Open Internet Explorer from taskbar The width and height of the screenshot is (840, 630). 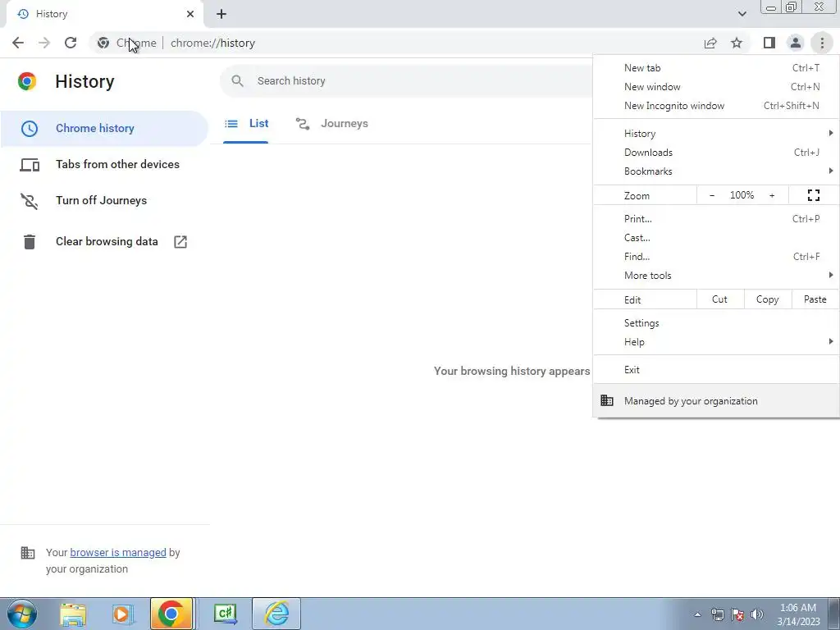click(x=276, y=614)
